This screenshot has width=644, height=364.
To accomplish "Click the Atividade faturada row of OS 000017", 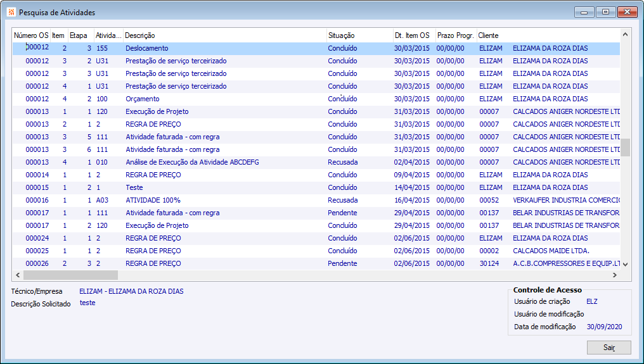I will [x=316, y=213].
